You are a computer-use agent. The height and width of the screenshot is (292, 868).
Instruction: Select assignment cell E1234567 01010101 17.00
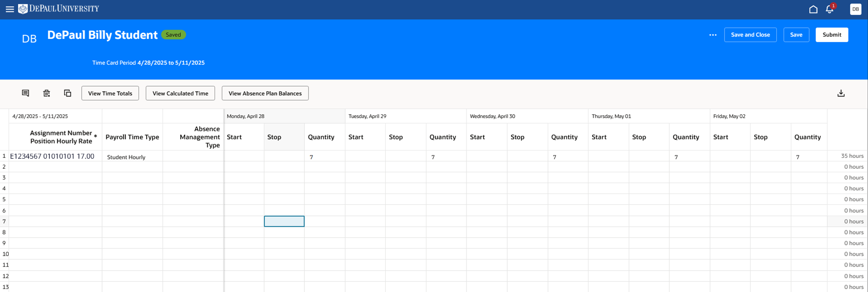(x=55, y=156)
